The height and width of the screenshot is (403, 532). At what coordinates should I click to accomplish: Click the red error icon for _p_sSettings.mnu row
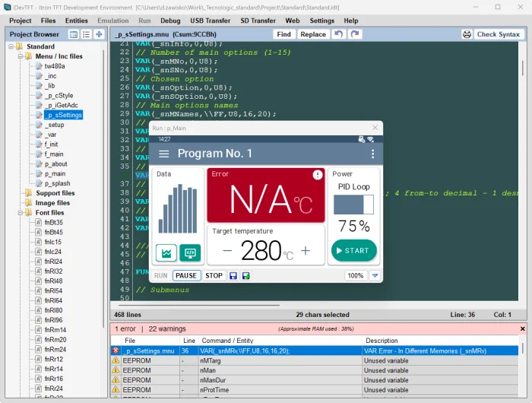coord(116,351)
